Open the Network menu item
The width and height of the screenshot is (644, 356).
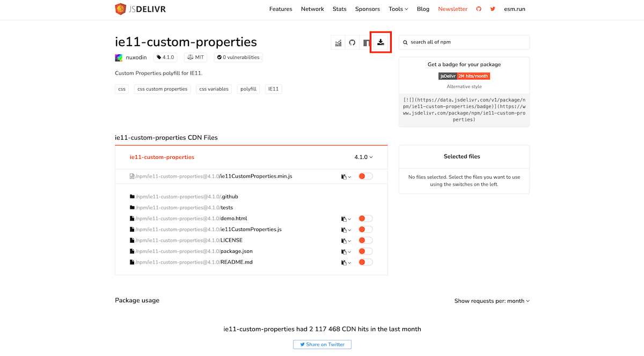point(312,9)
